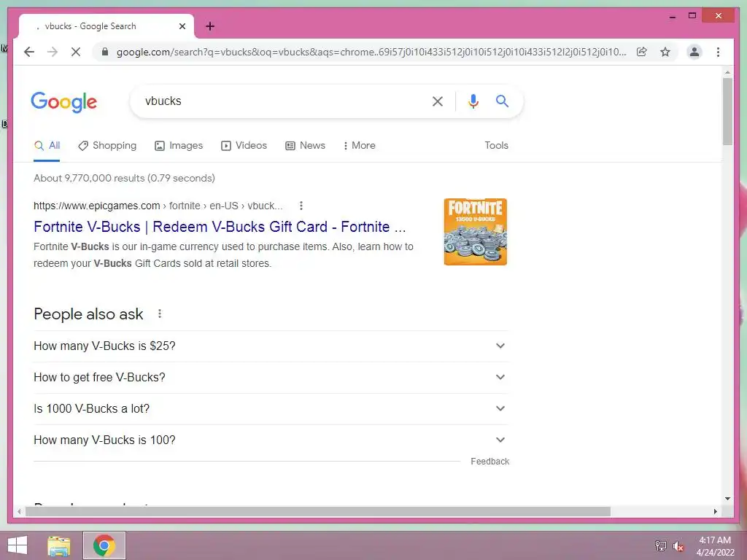Click the forward navigation arrow

tap(53, 52)
